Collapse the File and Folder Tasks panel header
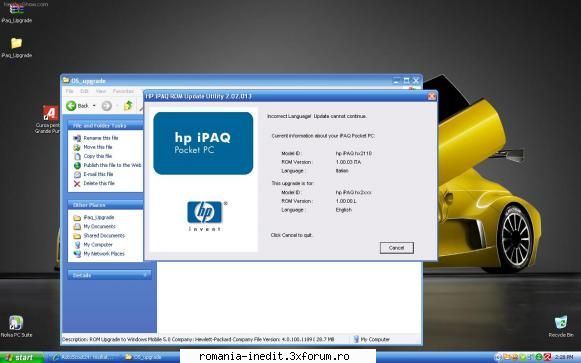Viewport: 581px width, 363px height. [x=105, y=126]
